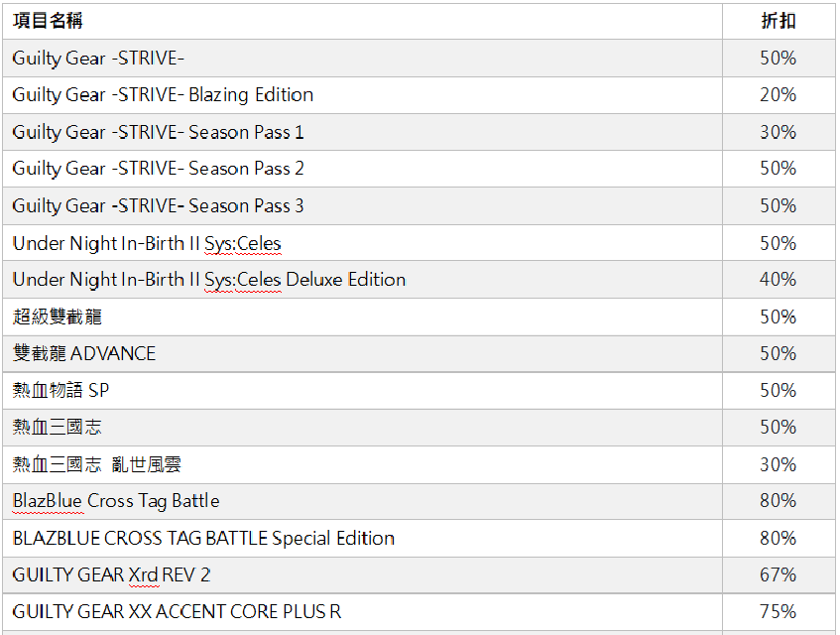Viewport: 840px width, 635px height.
Task: Select the Sys:Celes Deluxe Edition cell
Action: [x=208, y=280]
